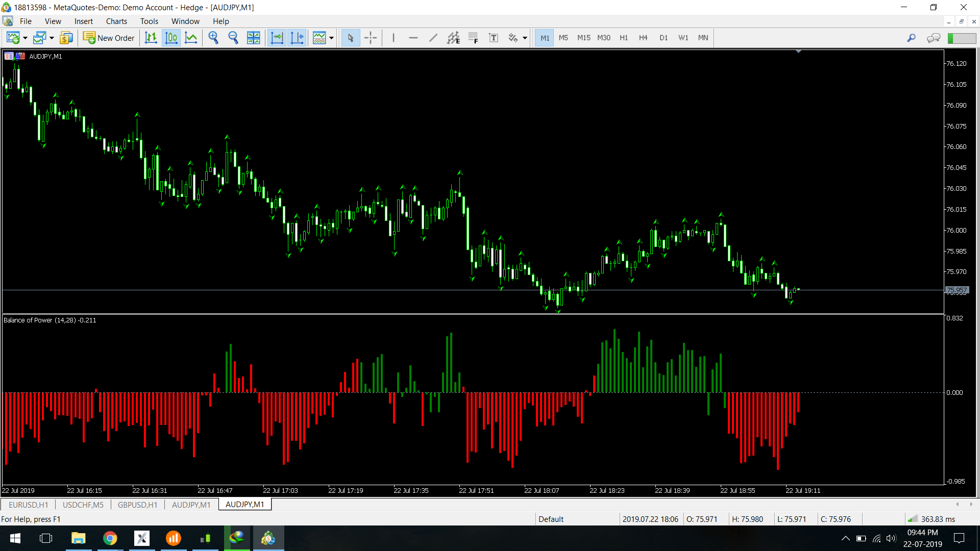Toggle auto scroll chart button

pos(276,38)
